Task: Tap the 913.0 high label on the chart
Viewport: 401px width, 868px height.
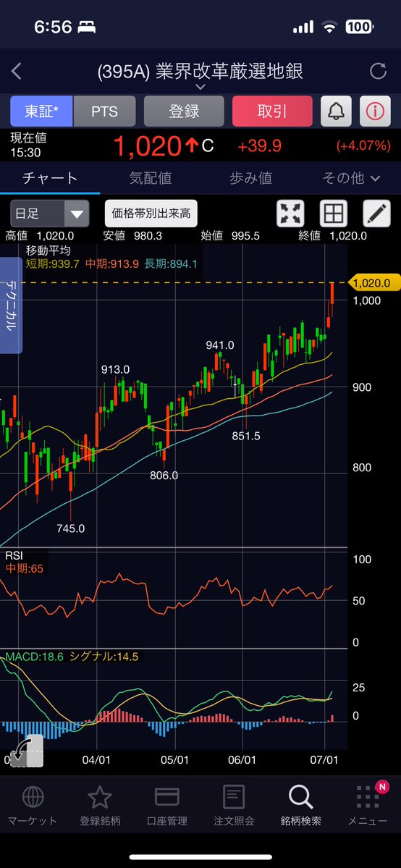Action: [115, 370]
